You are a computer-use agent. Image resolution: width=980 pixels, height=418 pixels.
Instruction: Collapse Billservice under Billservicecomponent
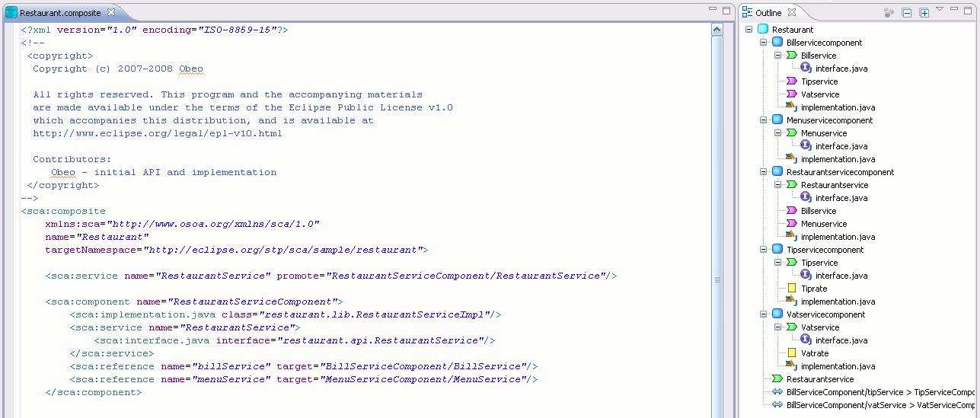click(x=778, y=56)
